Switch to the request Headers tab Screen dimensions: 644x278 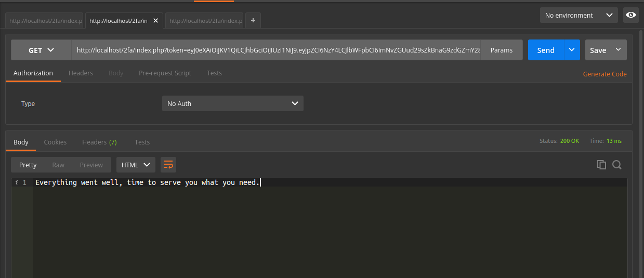pos(81,73)
